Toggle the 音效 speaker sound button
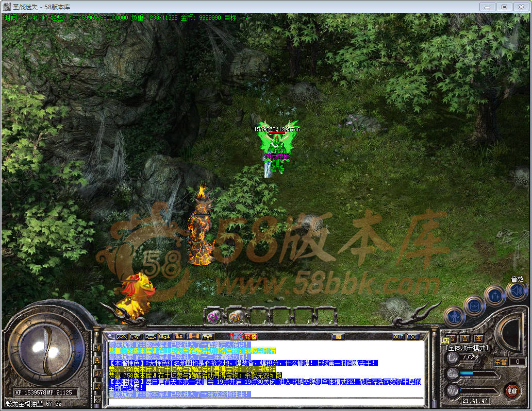The height and width of the screenshot is (411, 532). coord(517,291)
